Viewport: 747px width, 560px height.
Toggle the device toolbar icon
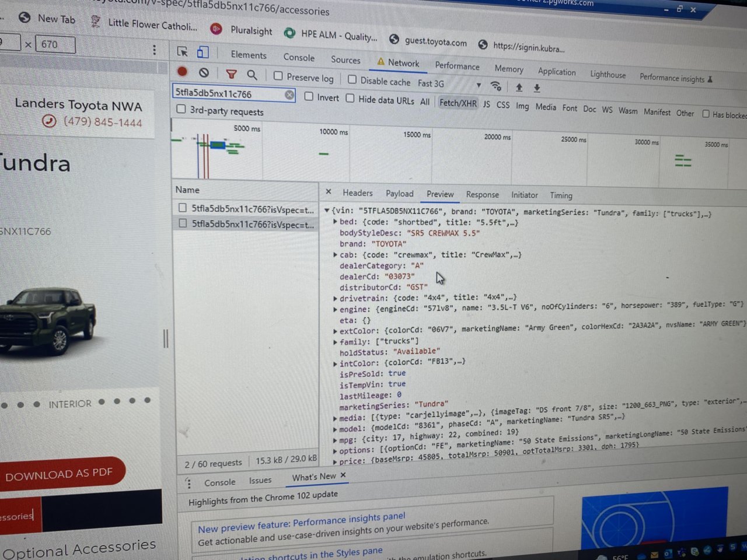click(203, 52)
